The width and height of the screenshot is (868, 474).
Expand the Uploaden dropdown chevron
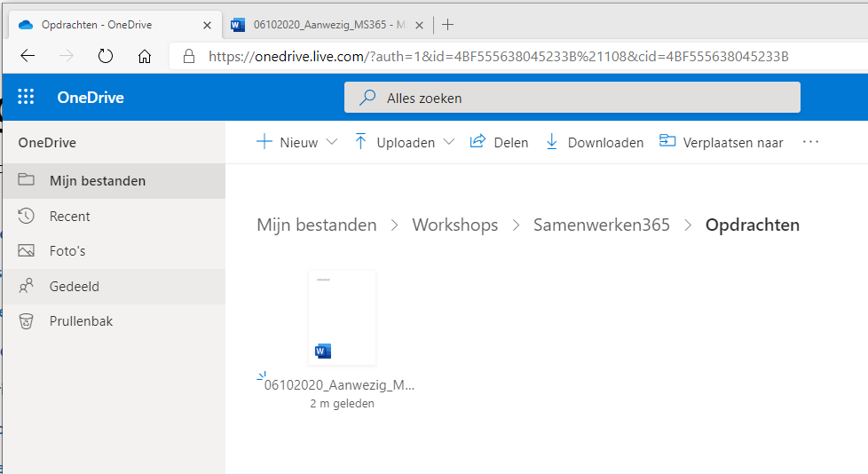449,142
